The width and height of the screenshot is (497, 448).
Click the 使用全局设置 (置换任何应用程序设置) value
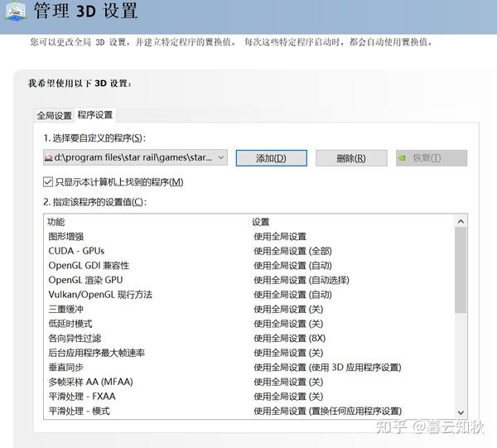click(x=328, y=412)
